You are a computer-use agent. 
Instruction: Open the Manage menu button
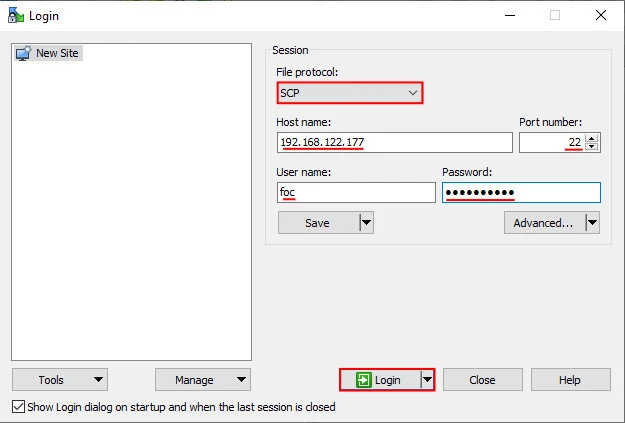coord(202,380)
